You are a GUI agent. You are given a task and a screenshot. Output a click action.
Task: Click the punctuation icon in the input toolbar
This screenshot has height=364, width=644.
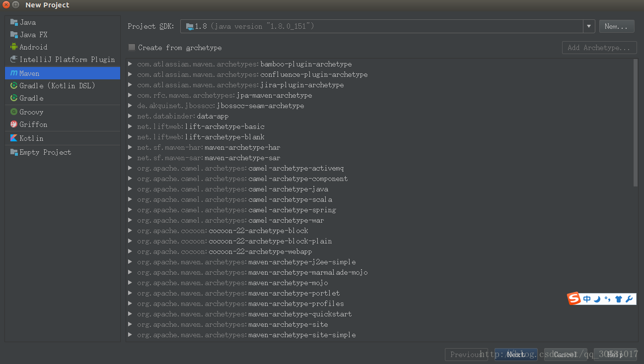(608, 299)
